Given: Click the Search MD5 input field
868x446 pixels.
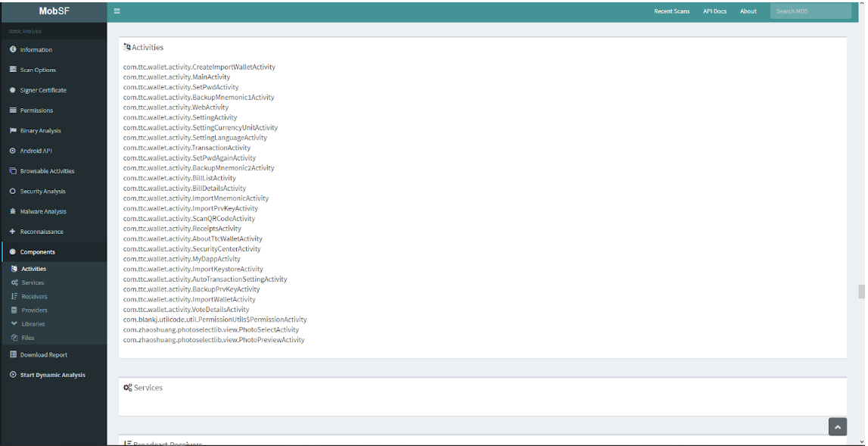Looking at the screenshot, I should 810,11.
